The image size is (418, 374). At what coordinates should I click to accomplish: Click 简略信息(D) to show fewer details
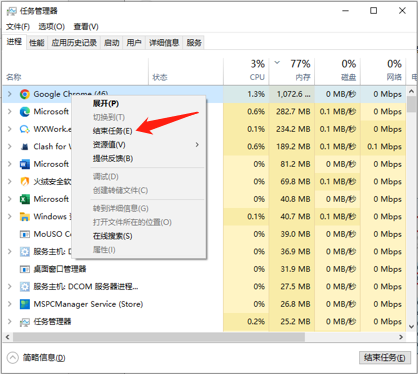(44, 358)
